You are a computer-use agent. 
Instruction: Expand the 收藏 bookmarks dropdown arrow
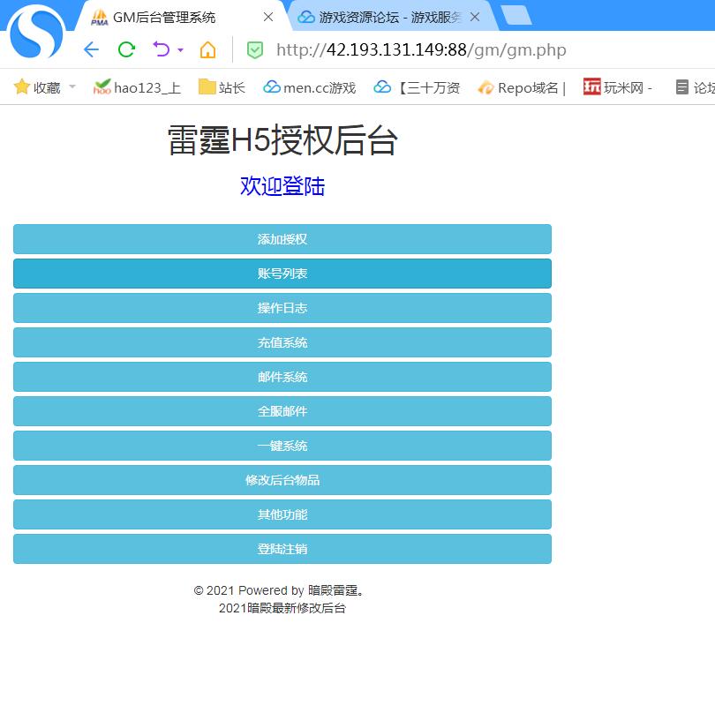72,86
